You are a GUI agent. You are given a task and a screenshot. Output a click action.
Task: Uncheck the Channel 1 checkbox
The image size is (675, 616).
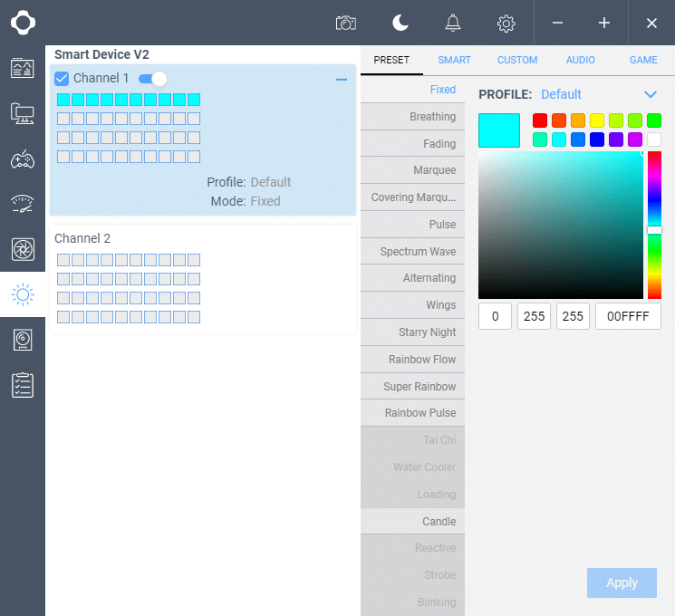pos(62,79)
